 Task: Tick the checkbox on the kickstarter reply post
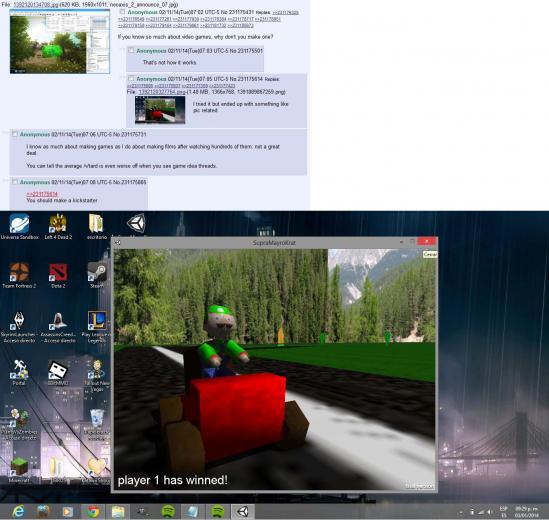point(15,182)
